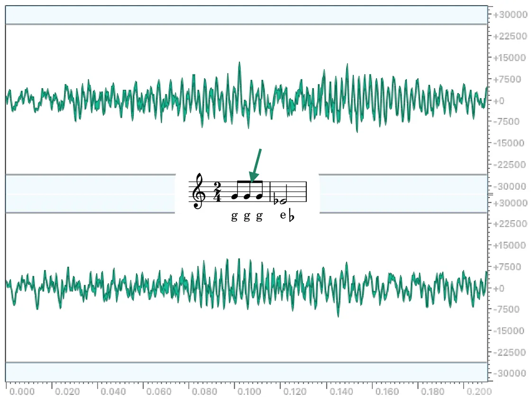Click the 0.200 time ruler label
Image resolution: width=532 pixels, height=400 pixels.
479,391
